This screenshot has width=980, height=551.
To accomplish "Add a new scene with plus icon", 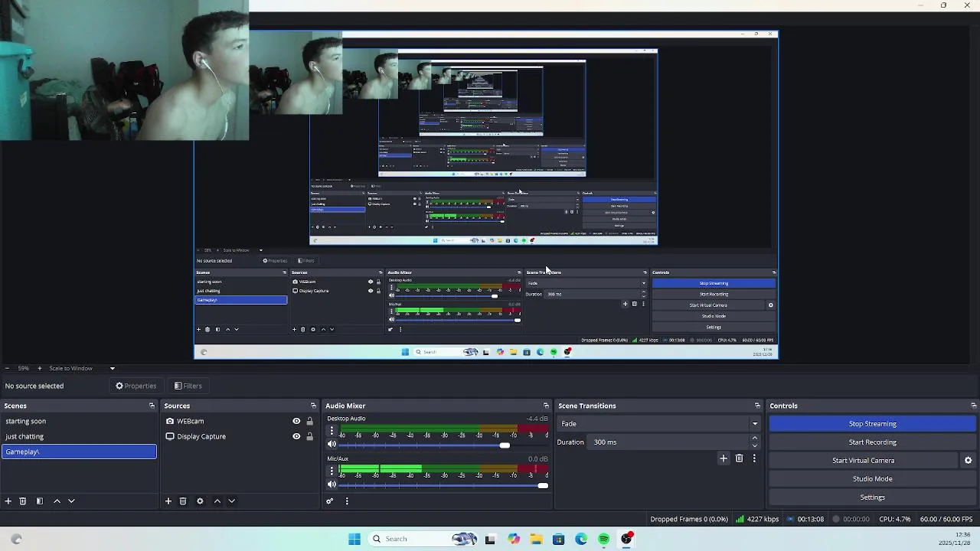I will tap(8, 501).
